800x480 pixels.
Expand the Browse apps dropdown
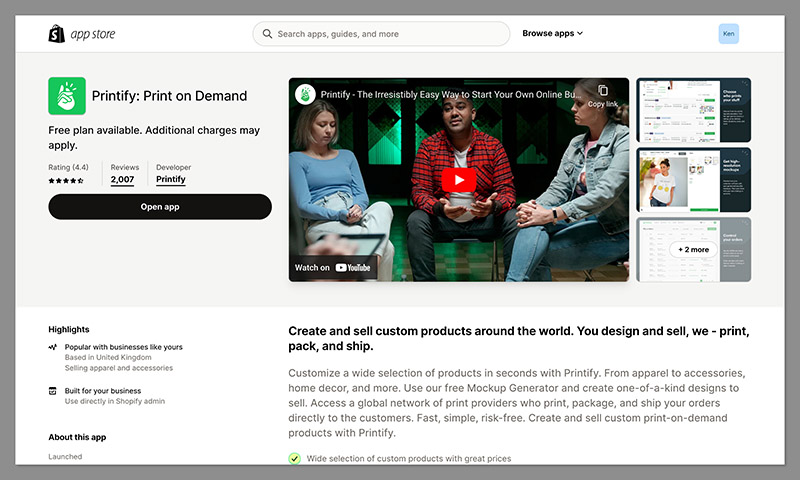(x=552, y=33)
